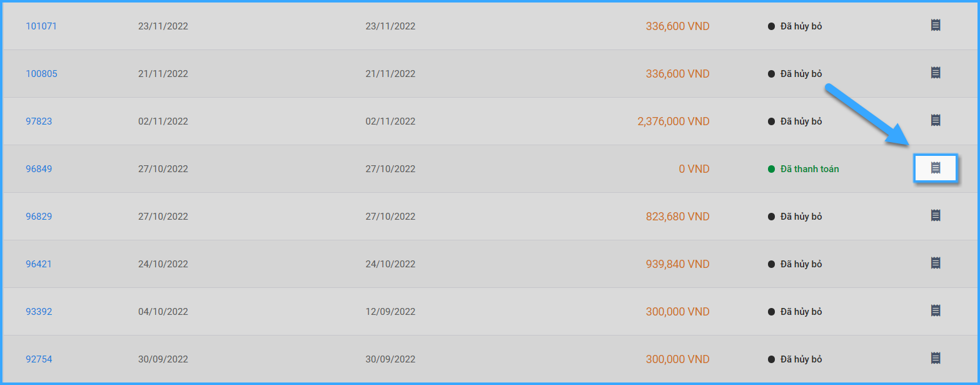Image resolution: width=980 pixels, height=385 pixels.
Task: Open invoice number 92754 link
Action: 39,359
